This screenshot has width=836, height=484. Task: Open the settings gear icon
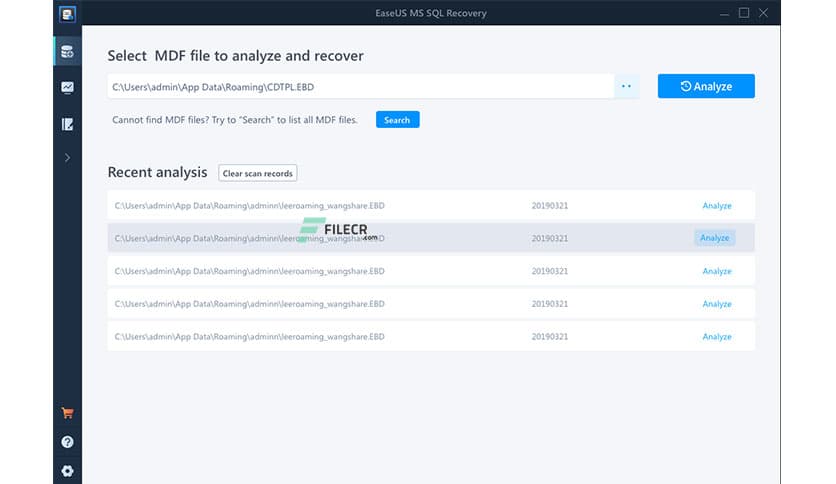67,471
